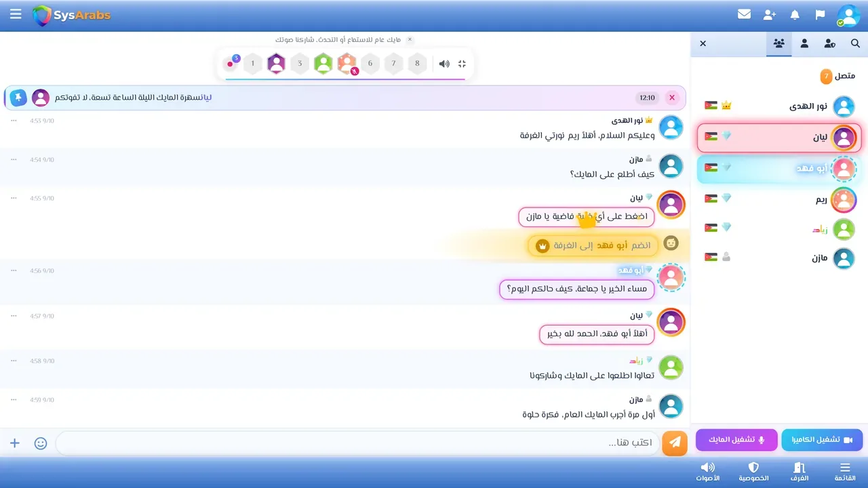Take empty mic seat 3
Viewport: 868px width, 488px height.
tap(300, 64)
